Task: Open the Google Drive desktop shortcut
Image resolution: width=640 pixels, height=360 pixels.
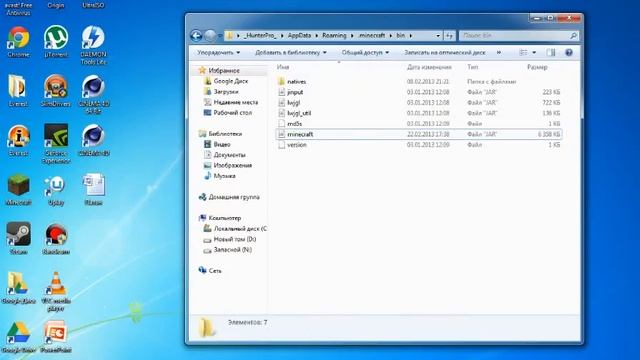Action: tap(18, 337)
